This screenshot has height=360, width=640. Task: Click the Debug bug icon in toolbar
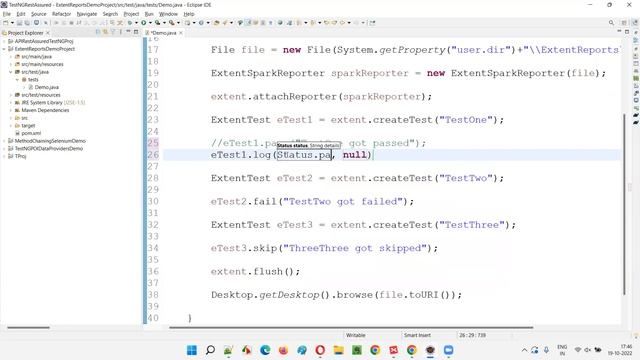pyautogui.click(x=130, y=23)
